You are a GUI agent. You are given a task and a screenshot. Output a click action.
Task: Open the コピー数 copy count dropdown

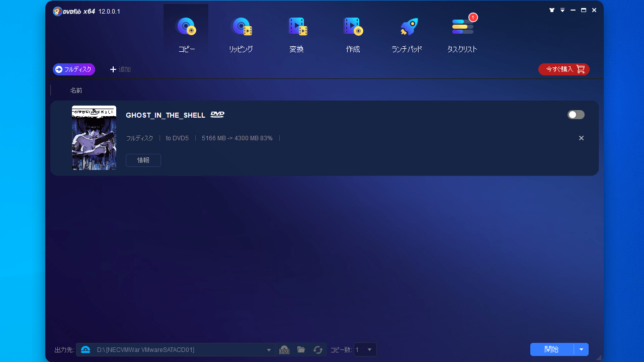[x=365, y=349]
